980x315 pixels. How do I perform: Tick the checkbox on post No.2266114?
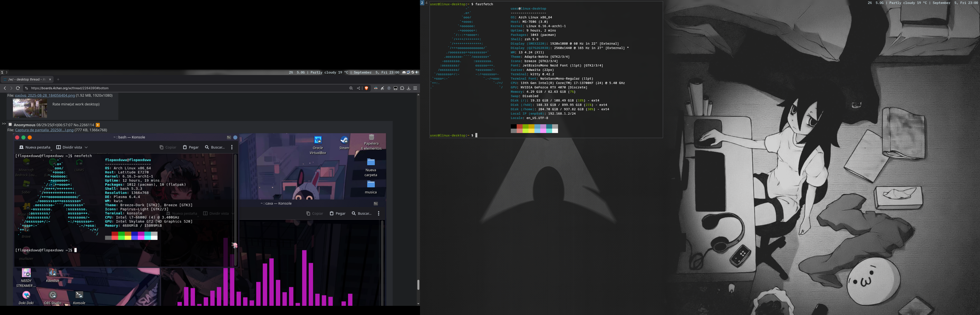pos(10,124)
